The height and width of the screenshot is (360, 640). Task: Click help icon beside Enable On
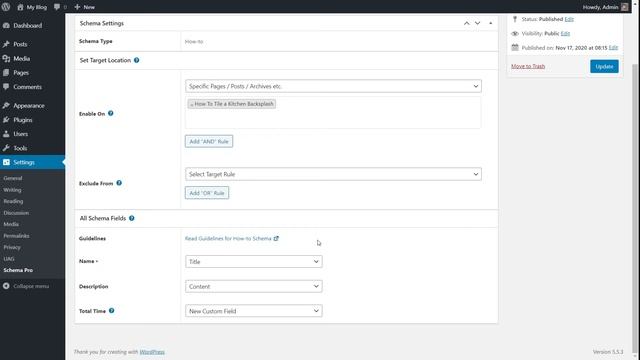coord(111,113)
